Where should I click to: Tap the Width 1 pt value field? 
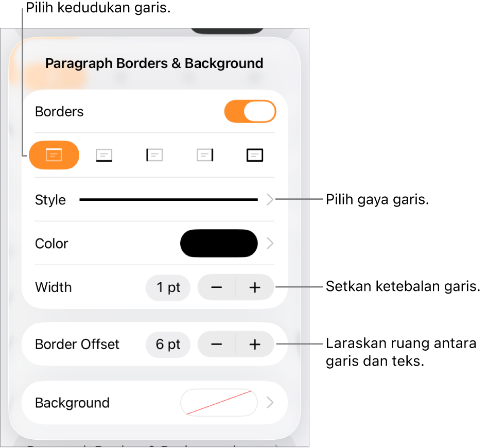(x=168, y=288)
